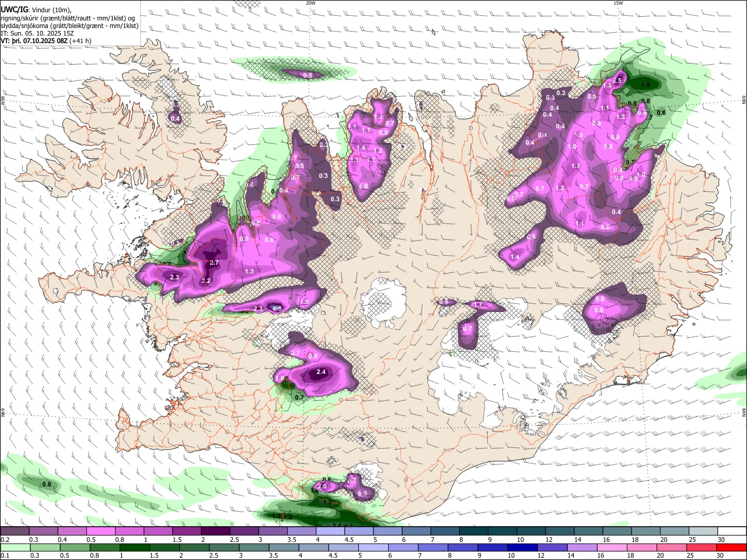Viewport: 747px width, 560px height.
Task: Click the 2.7 value in the western purple core
Action: tap(214, 263)
